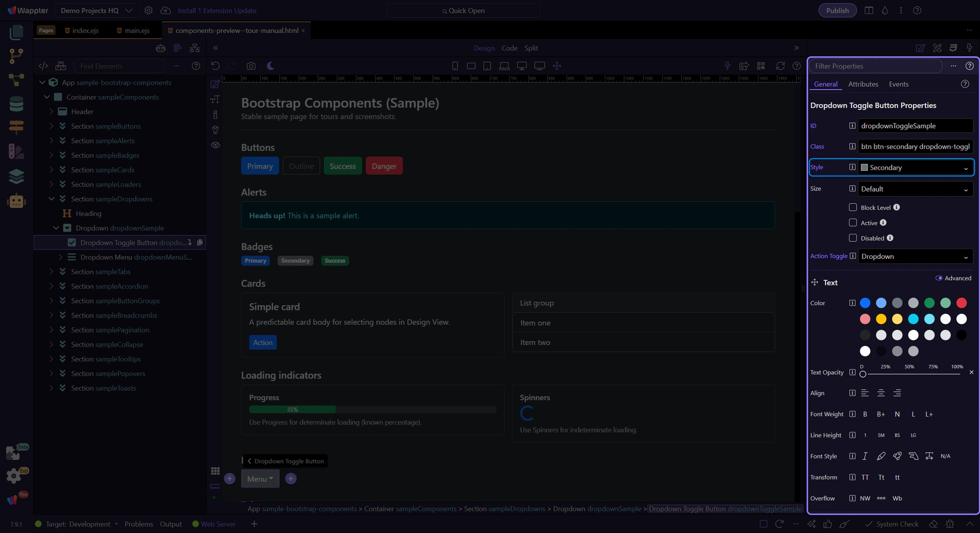The image size is (980, 533).
Task: Check the Disabled checkbox
Action: (853, 238)
